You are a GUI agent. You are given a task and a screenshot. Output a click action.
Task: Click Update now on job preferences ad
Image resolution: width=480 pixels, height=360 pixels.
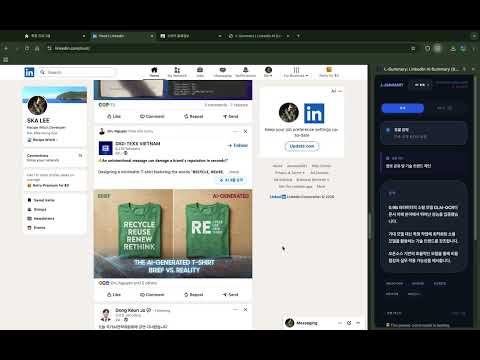[x=302, y=146]
